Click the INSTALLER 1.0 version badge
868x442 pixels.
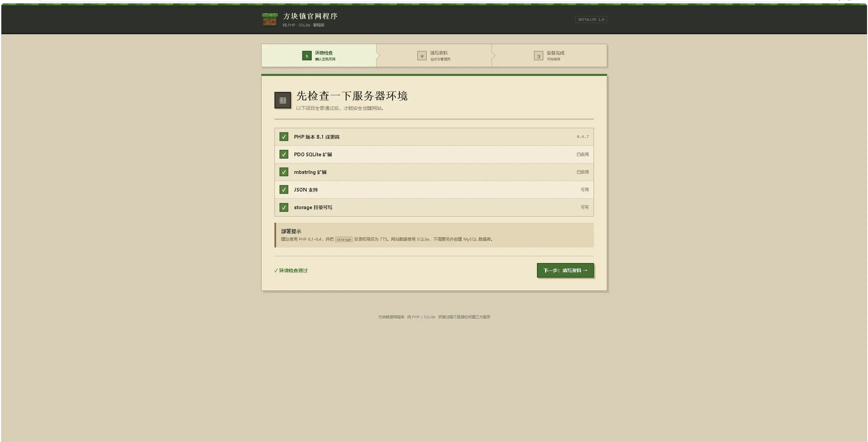(591, 20)
